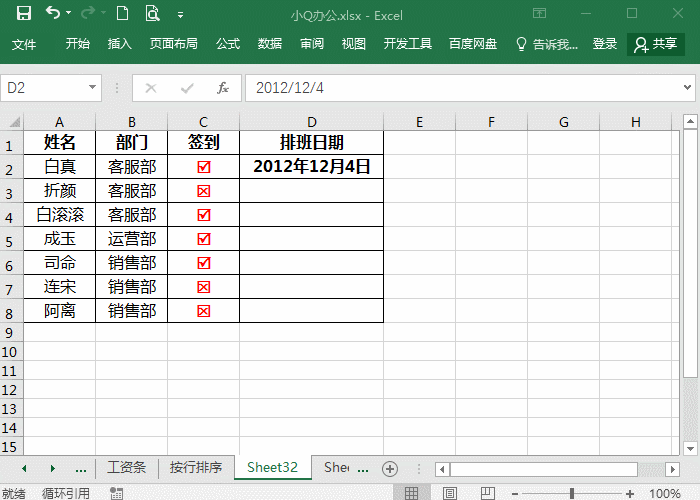Click the 告诉我 lightbulb search box
The image size is (700, 500).
tap(546, 44)
